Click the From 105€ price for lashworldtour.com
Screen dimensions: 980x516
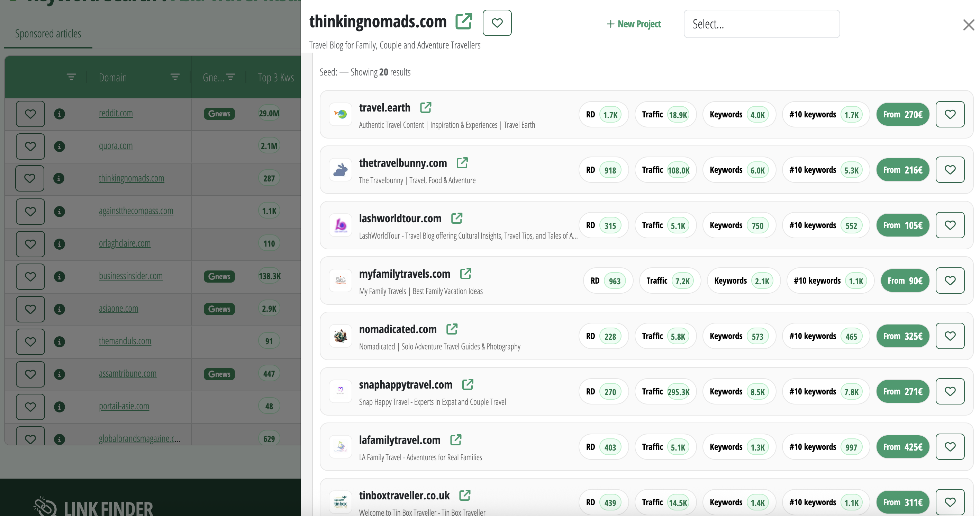pos(903,225)
